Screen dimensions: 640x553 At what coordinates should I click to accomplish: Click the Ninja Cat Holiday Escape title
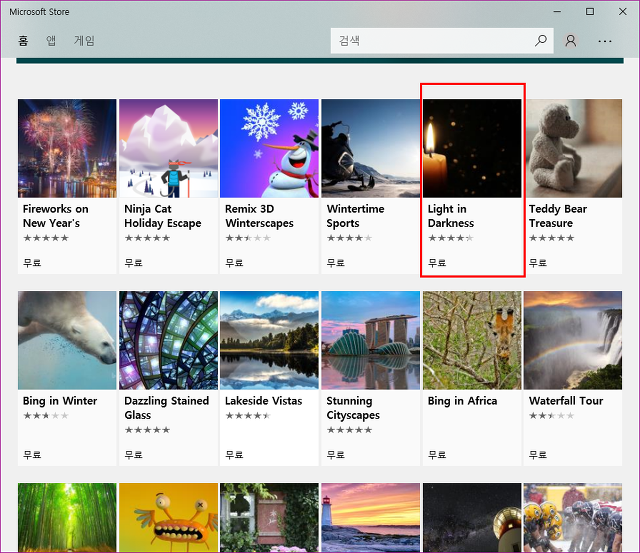[163, 216]
